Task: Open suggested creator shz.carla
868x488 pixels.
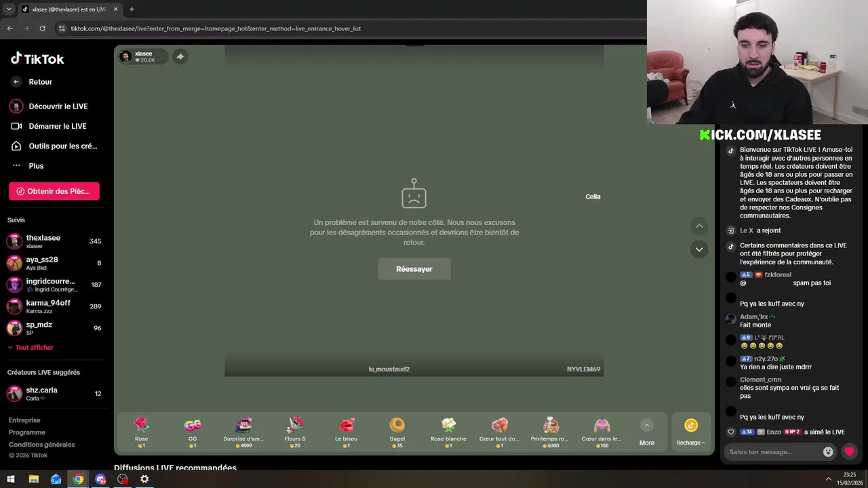Action: [54, 394]
